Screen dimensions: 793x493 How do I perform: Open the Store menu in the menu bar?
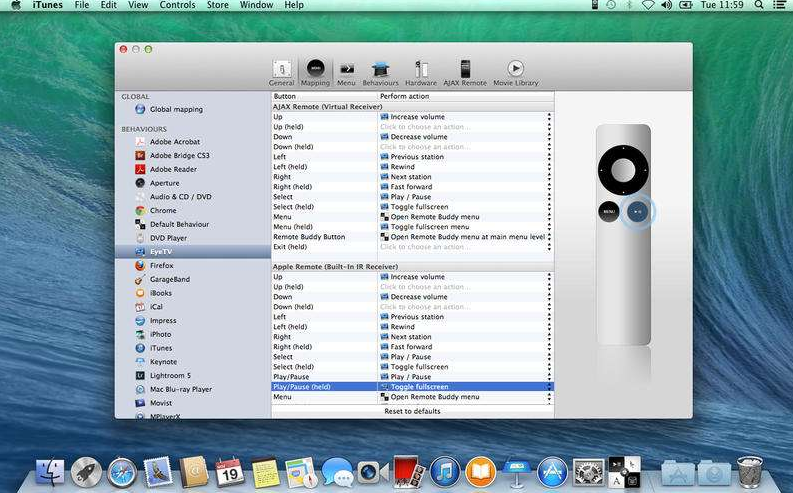click(217, 5)
